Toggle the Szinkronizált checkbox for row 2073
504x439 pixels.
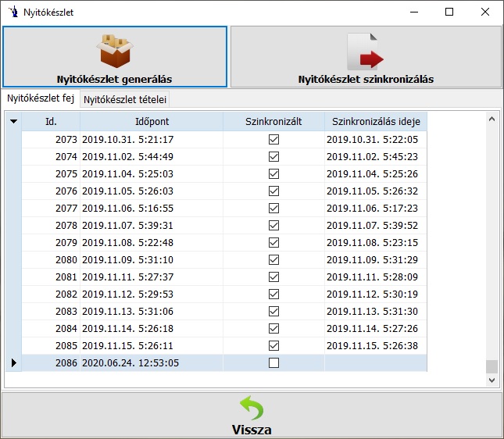pos(273,140)
